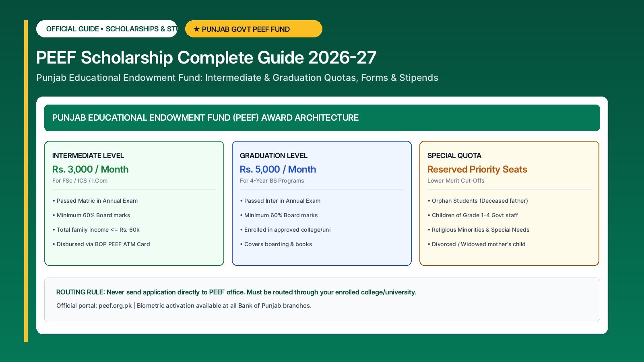
Task: Click Passed Matric in Annual Exam
Action: [95, 201]
